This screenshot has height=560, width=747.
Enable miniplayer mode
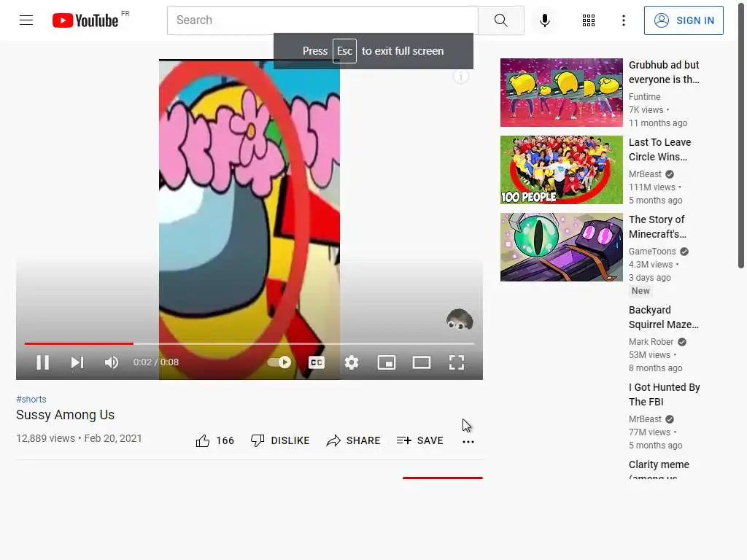click(387, 362)
